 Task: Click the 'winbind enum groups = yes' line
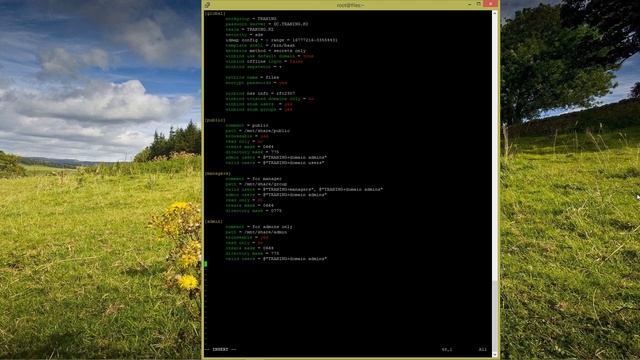[259, 109]
